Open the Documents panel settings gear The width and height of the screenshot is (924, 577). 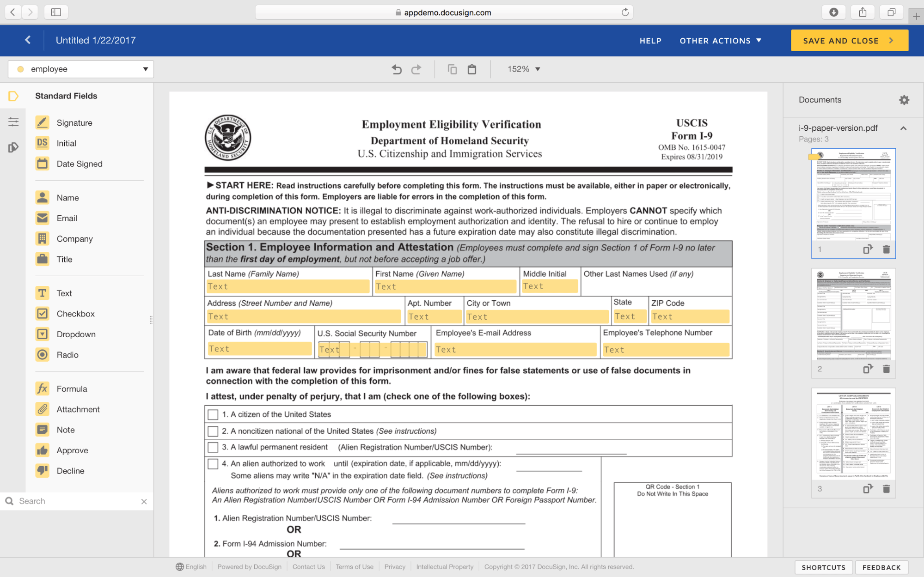[904, 100]
